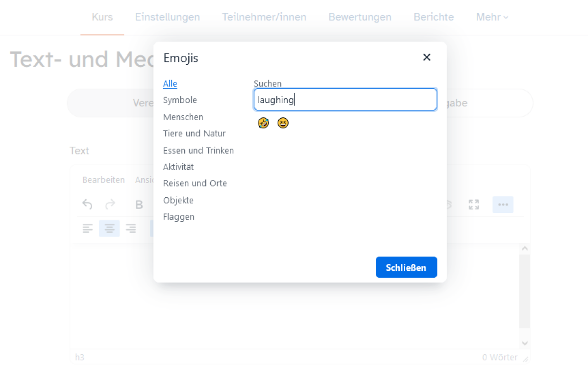Close the Emojis dialog with the X
The width and height of the screenshot is (588, 391).
(x=427, y=57)
